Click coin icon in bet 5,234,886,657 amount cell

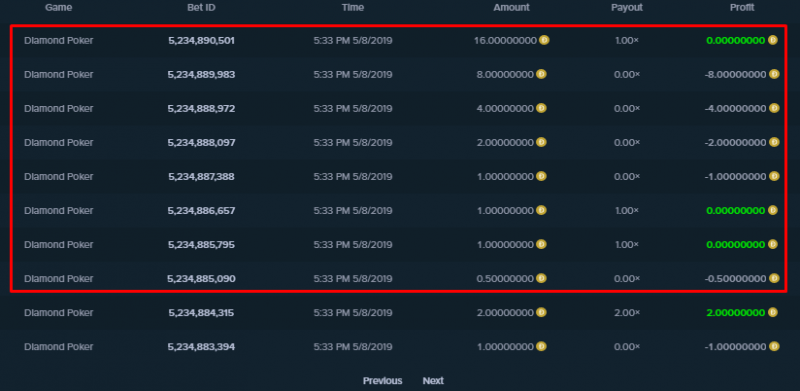(541, 210)
